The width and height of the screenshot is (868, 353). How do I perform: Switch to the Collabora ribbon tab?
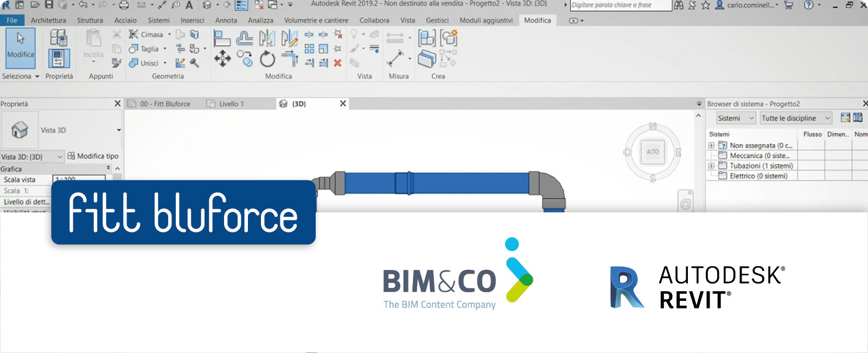[374, 21]
